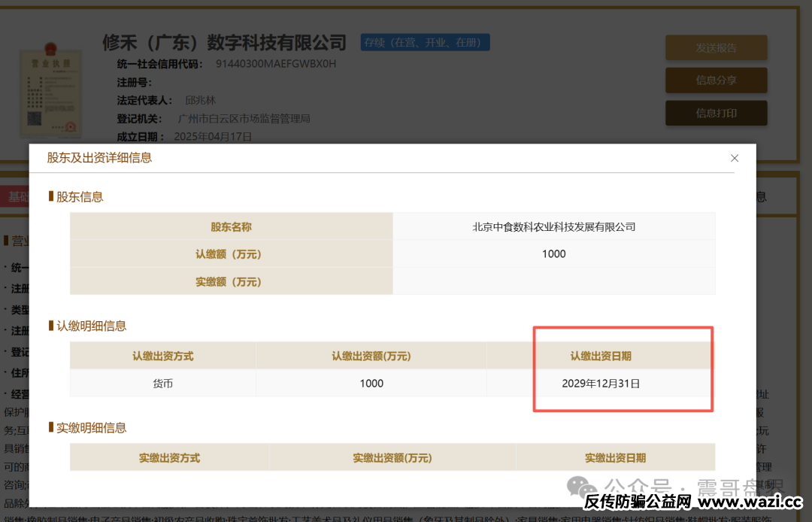Click the 存续（在营、开业、在册）status badge
The width and height of the screenshot is (812, 522).
[x=425, y=43]
